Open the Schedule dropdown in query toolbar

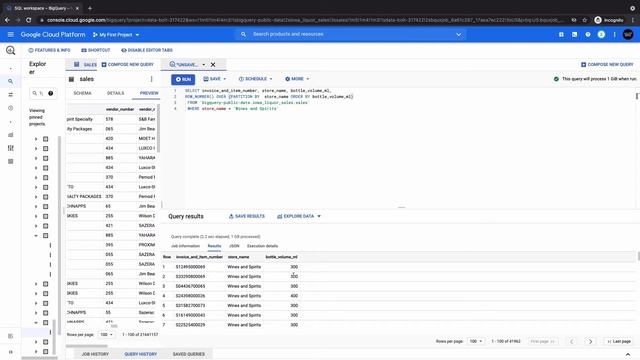[255, 79]
